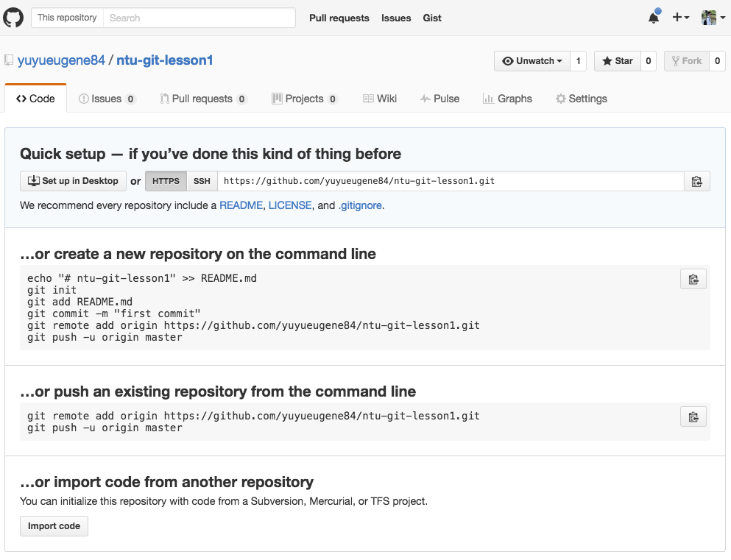
Task: Click Set up in Desktop button
Action: 73,181
